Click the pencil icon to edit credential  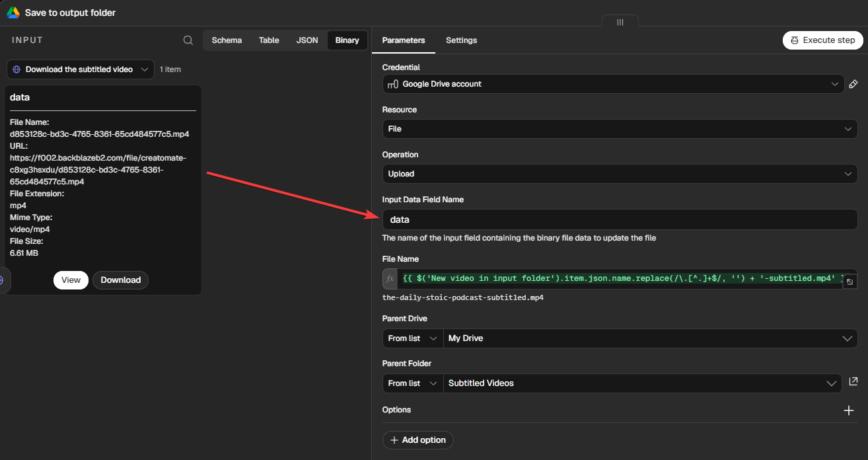pos(853,84)
